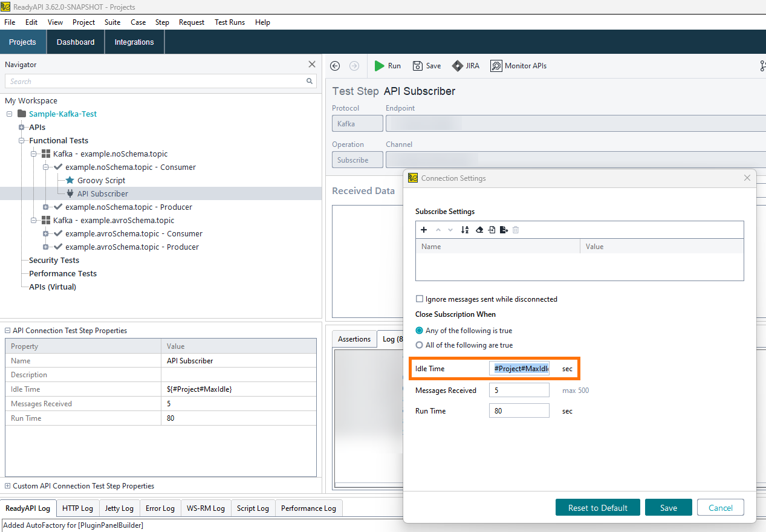Expand Custom API Connection Test Step Properties
Image resolution: width=766 pixels, height=532 pixels.
coord(8,486)
